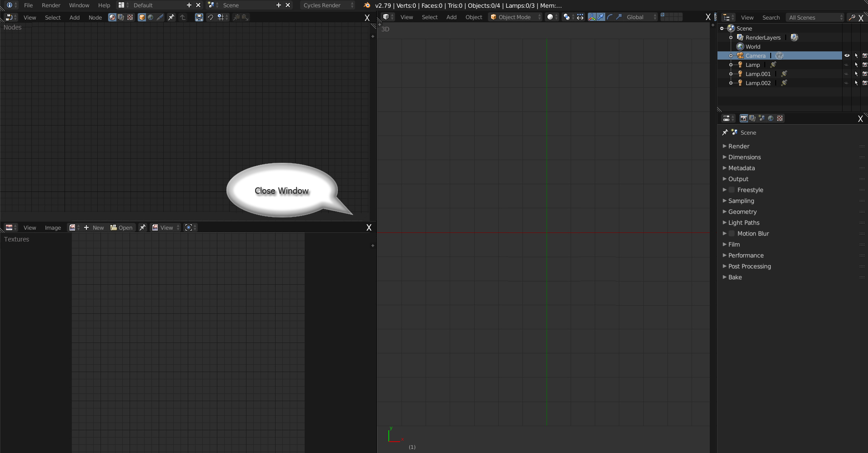Open the Global transform orientation dropdown
This screenshot has height=453, width=868.
tap(641, 17)
